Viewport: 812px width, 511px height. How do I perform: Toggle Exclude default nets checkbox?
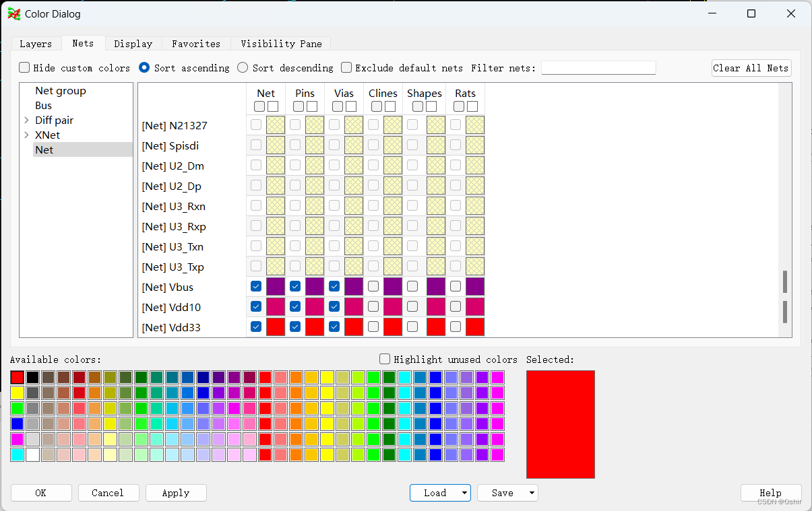pos(346,67)
